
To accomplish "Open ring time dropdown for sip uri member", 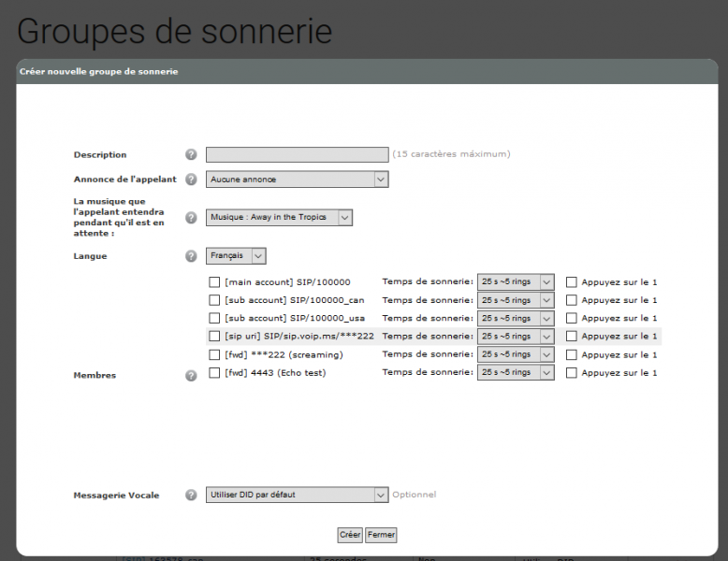I will (x=516, y=337).
